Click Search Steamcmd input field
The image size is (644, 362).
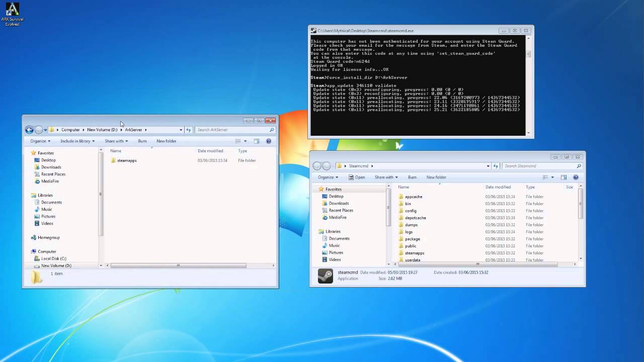[x=542, y=166]
